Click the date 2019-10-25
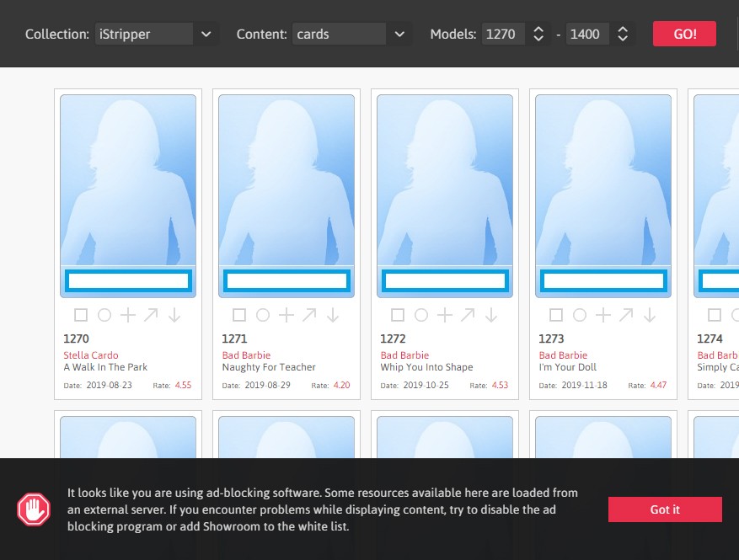The height and width of the screenshot is (560, 739). point(426,385)
